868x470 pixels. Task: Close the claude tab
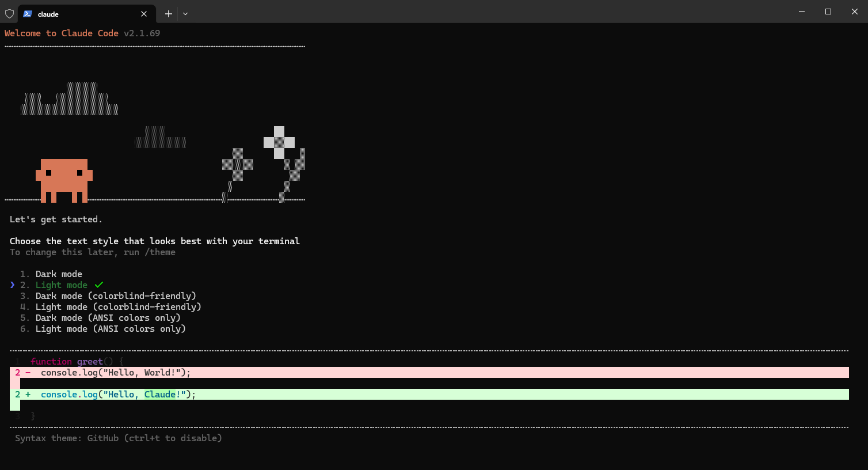(x=144, y=14)
